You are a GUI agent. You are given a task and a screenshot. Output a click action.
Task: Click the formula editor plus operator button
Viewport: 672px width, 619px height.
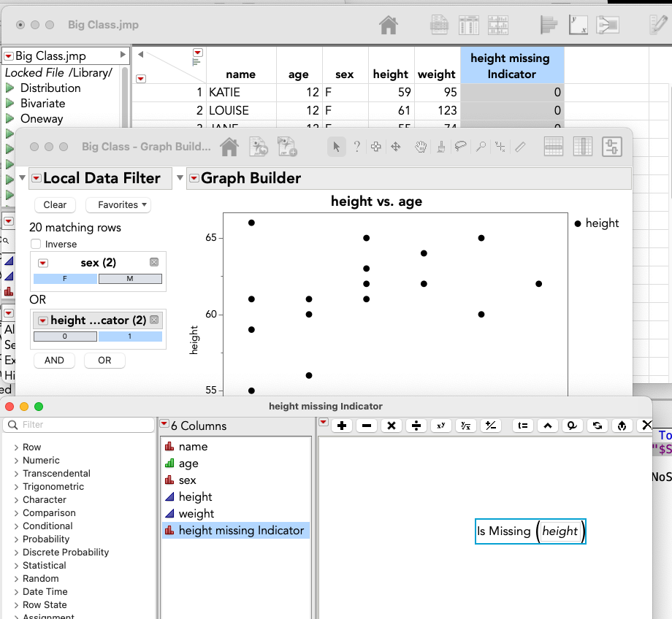[x=342, y=426]
